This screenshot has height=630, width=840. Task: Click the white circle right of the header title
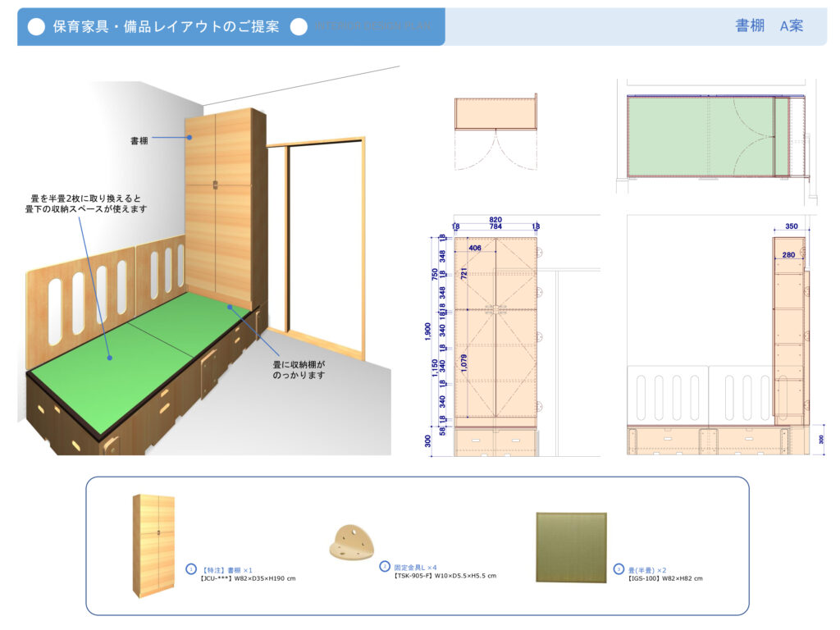pyautogui.click(x=299, y=27)
